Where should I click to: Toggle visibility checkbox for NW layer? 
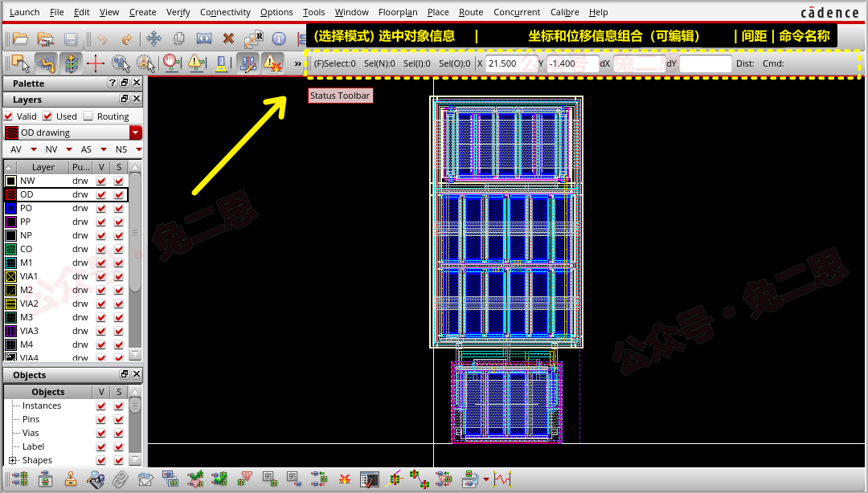[100, 181]
